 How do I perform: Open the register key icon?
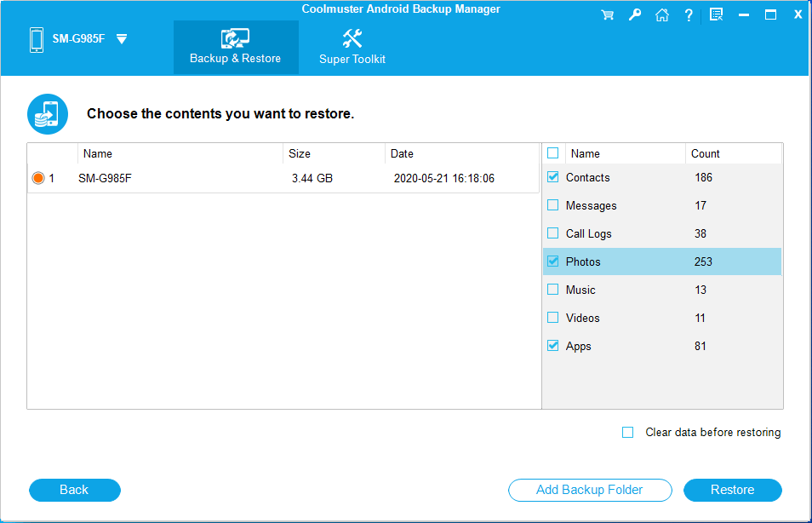pyautogui.click(x=634, y=14)
